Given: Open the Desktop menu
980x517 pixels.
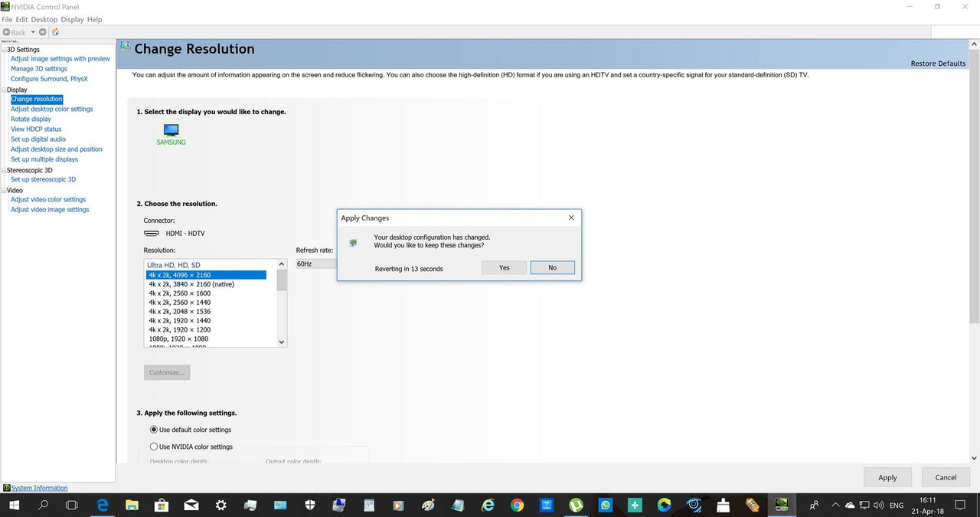Looking at the screenshot, I should (x=44, y=19).
